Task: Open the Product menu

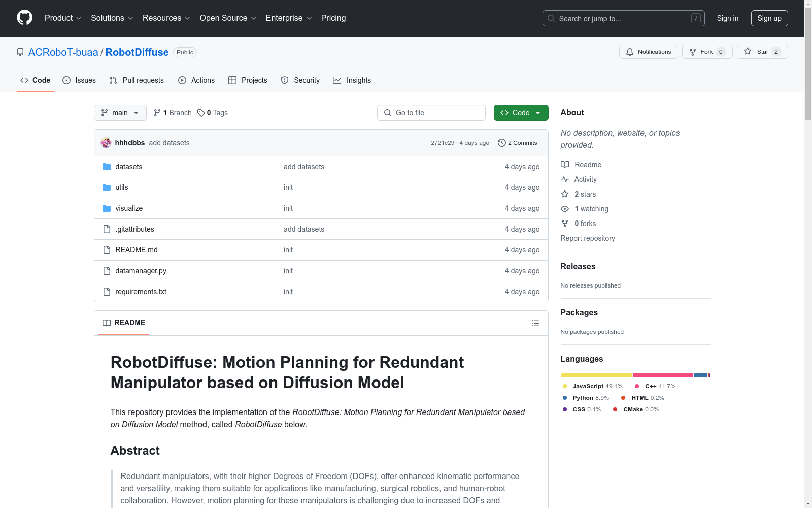Action: pyautogui.click(x=63, y=18)
